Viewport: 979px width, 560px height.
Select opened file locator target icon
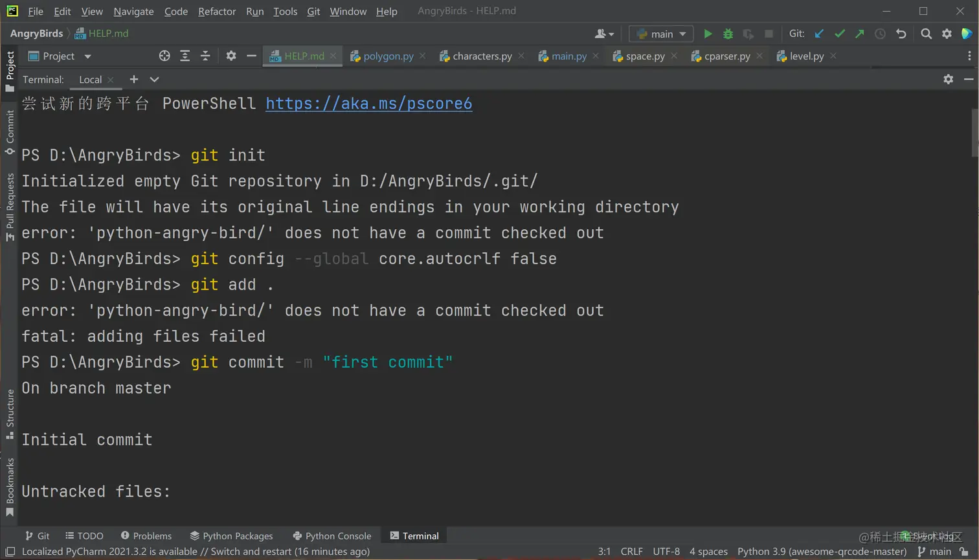point(164,56)
